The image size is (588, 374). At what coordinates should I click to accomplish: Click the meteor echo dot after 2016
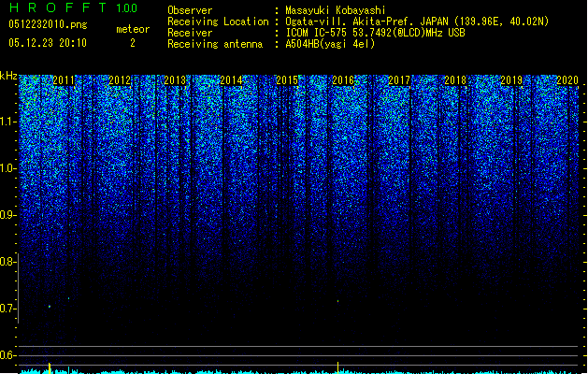pyautogui.click(x=337, y=301)
